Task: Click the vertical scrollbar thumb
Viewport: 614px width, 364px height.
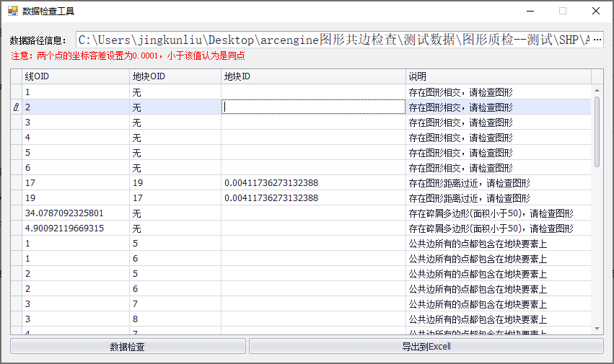Action: pyautogui.click(x=597, y=132)
